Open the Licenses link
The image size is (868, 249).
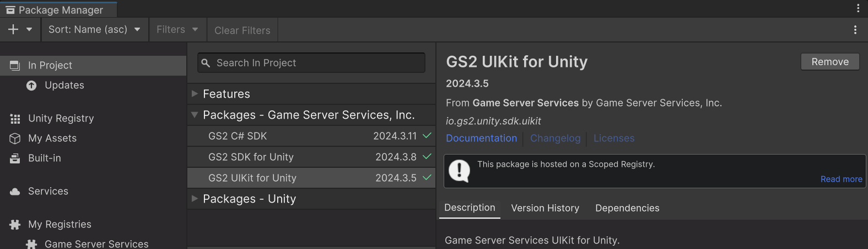614,138
